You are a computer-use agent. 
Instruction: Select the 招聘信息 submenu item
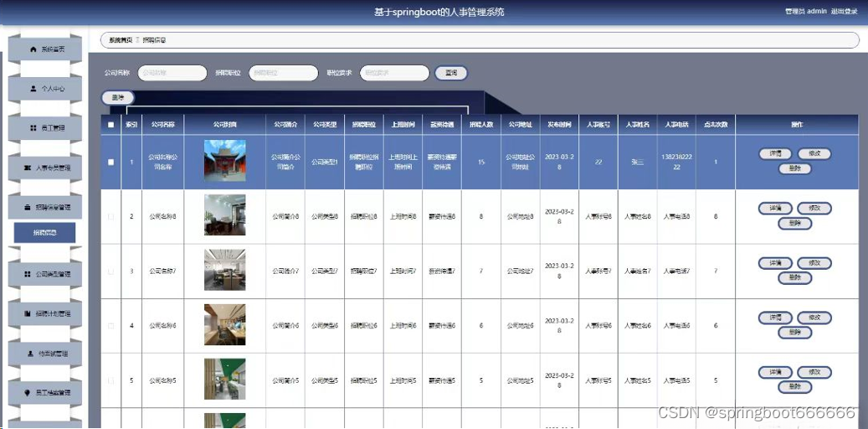(x=45, y=233)
